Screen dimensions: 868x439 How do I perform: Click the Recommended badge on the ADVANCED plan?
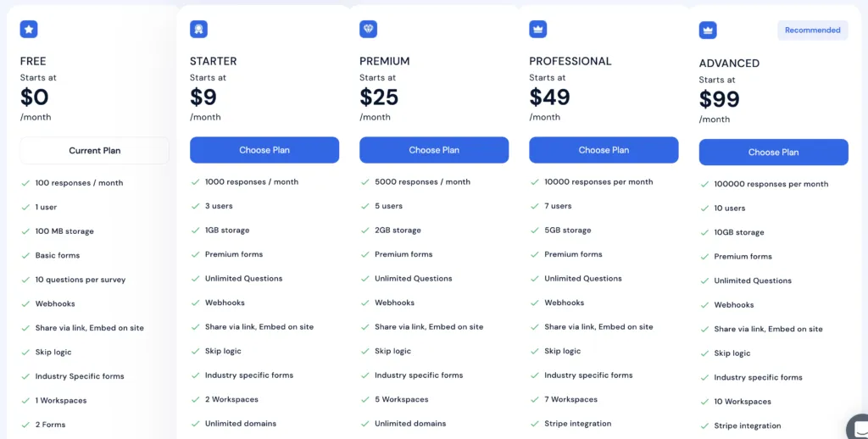click(x=813, y=31)
